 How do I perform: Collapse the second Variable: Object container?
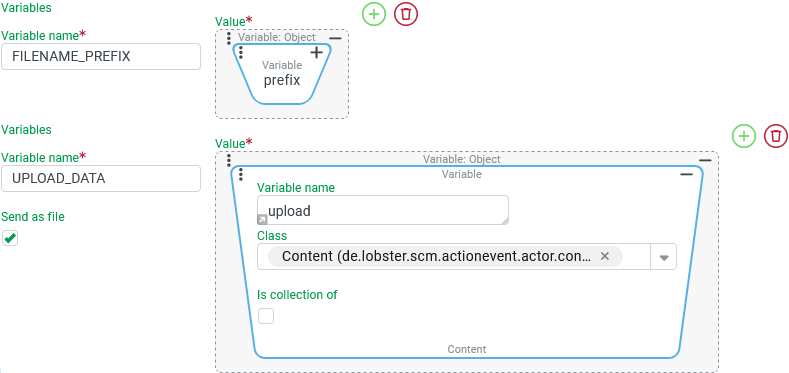click(705, 160)
